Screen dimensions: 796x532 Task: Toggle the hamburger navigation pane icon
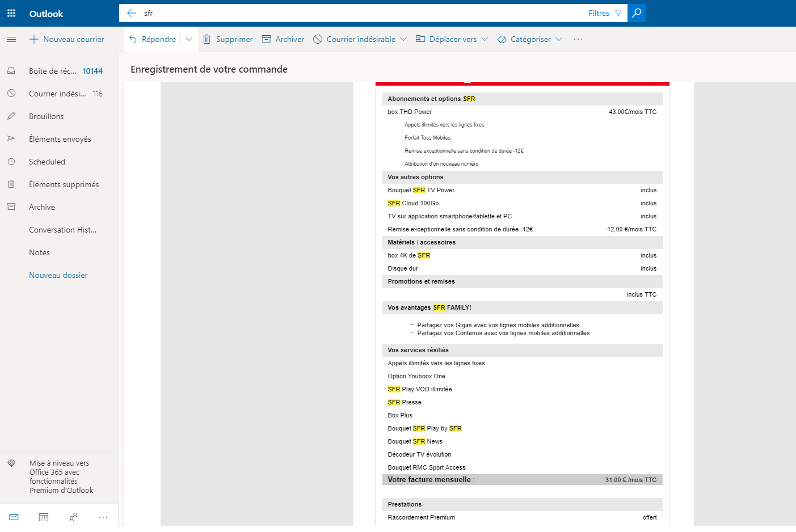pos(11,39)
